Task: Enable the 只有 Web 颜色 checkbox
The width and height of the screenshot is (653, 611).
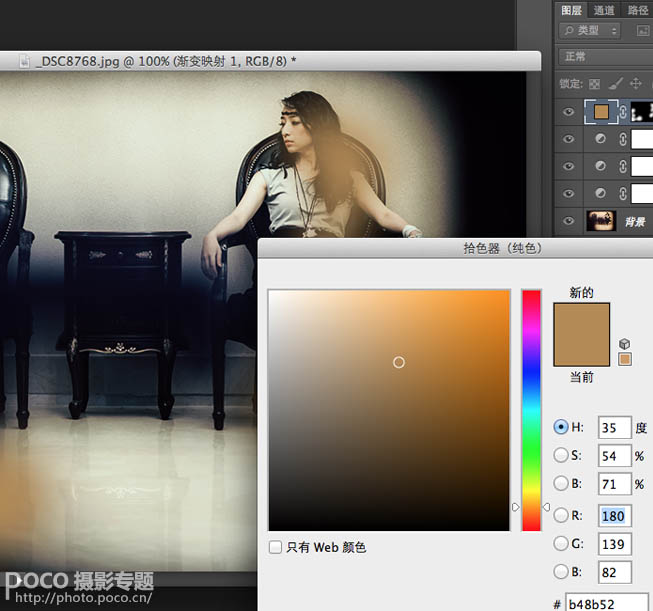Action: tap(276, 547)
